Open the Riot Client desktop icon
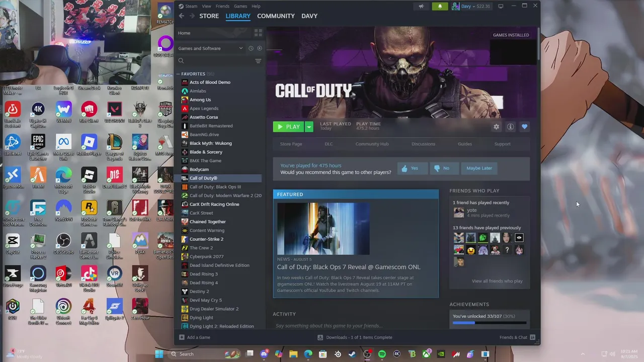Viewport: 644px width, 362px height. (x=89, y=112)
